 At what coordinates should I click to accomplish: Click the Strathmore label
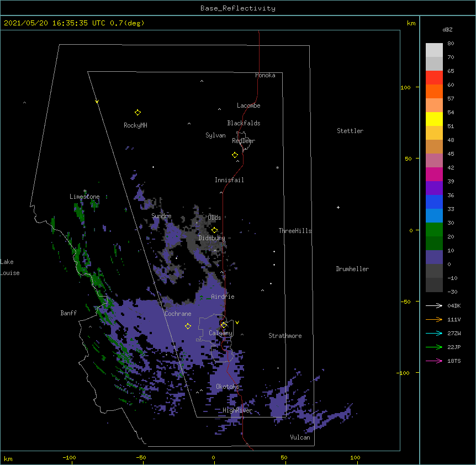(285, 336)
